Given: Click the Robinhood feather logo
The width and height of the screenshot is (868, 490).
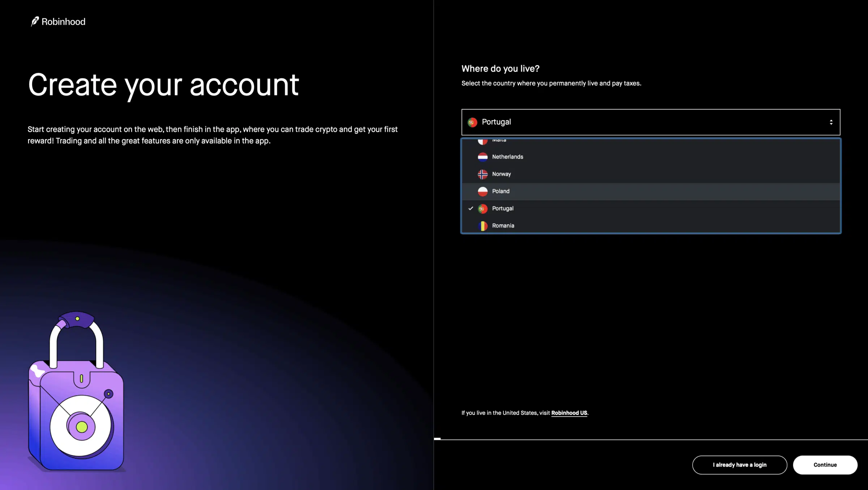Looking at the screenshot, I should [x=35, y=22].
